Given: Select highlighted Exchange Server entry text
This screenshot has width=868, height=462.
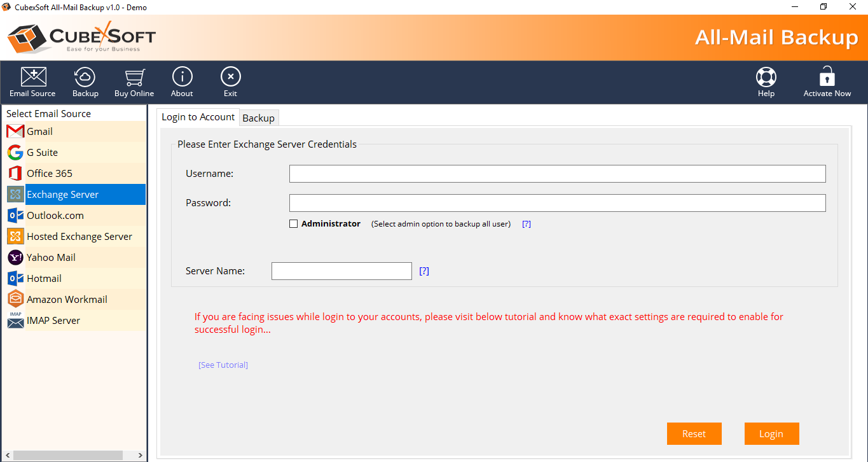Looking at the screenshot, I should click(x=62, y=195).
